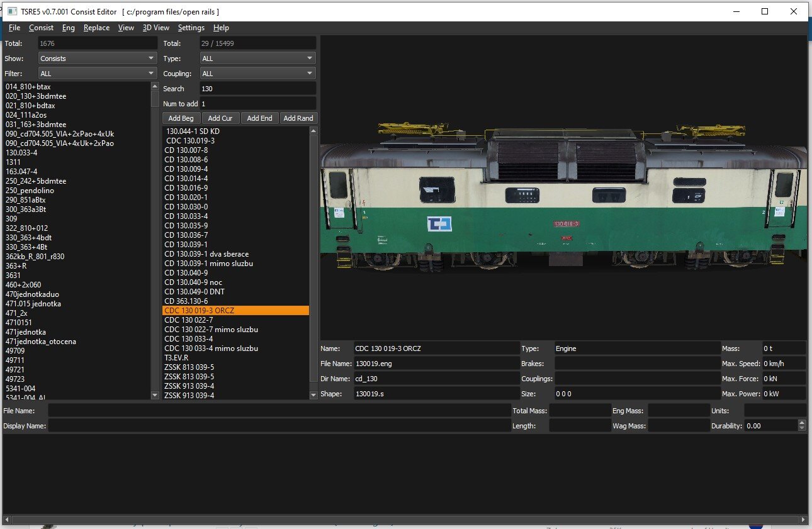Click the engine list scroll-down arrow
Screen dimensions: 812x529
313,395
